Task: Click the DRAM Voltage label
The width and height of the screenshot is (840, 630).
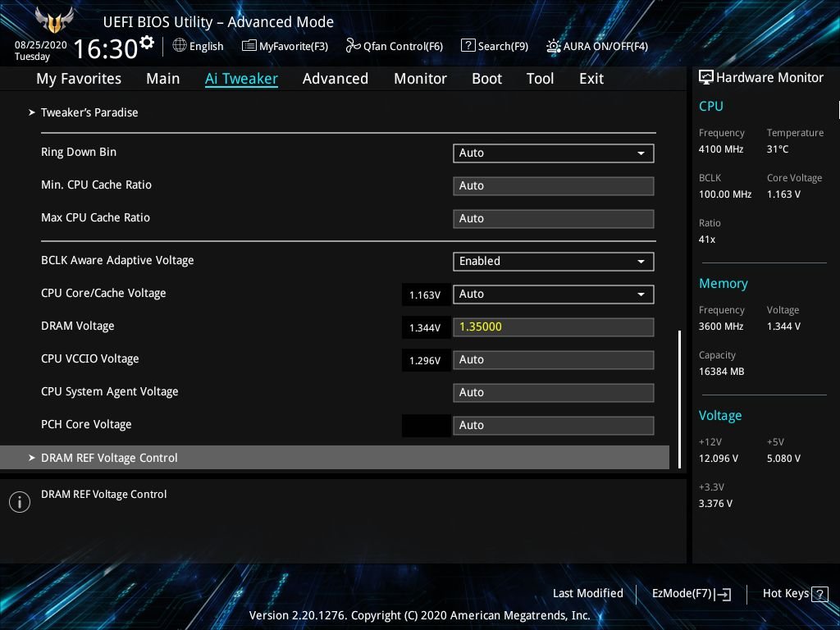Action: click(x=78, y=326)
